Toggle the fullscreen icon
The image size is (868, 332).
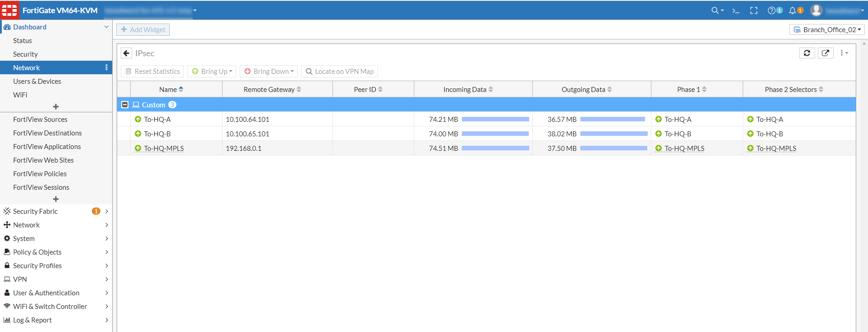[754, 10]
